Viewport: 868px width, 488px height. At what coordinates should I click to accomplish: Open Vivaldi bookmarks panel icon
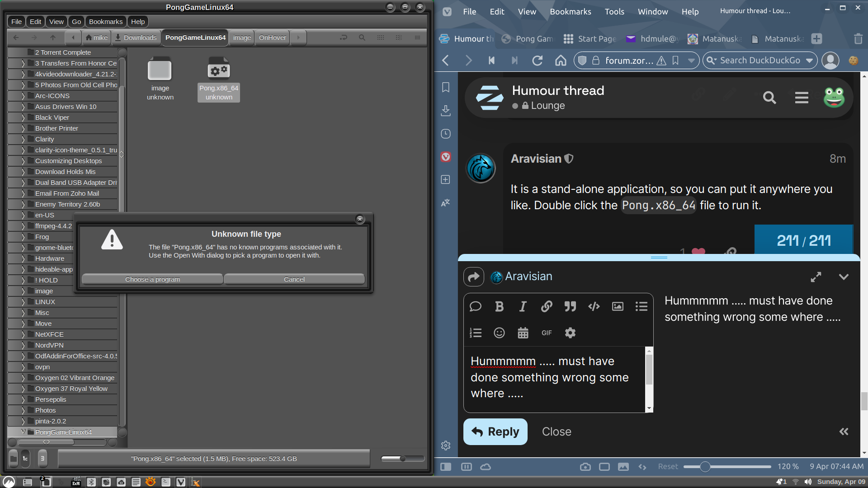(x=446, y=87)
